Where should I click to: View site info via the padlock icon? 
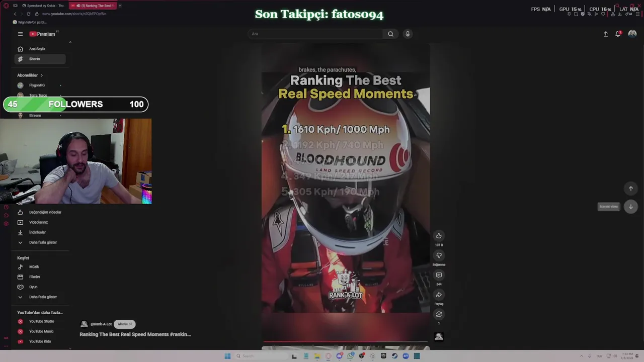point(37,14)
